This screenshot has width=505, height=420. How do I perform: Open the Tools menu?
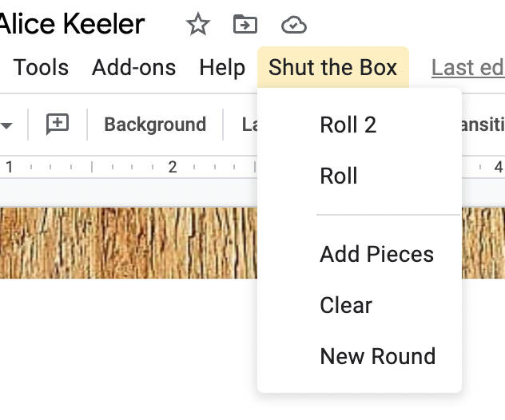pos(41,67)
